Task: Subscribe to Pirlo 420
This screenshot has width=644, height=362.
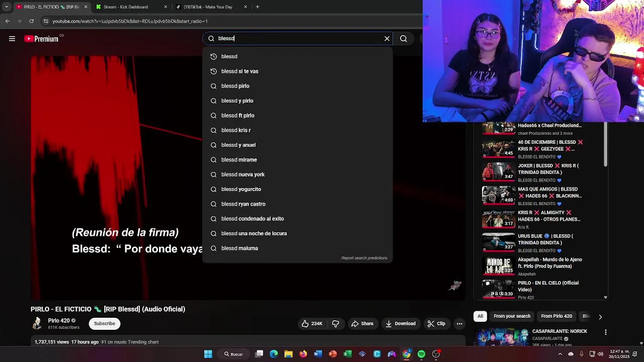Action: pos(105,324)
